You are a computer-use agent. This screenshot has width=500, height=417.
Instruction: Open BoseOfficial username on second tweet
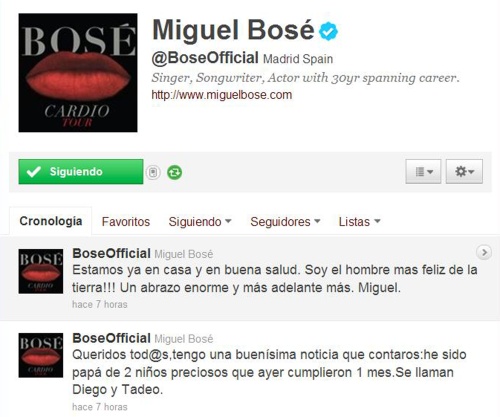coord(111,338)
